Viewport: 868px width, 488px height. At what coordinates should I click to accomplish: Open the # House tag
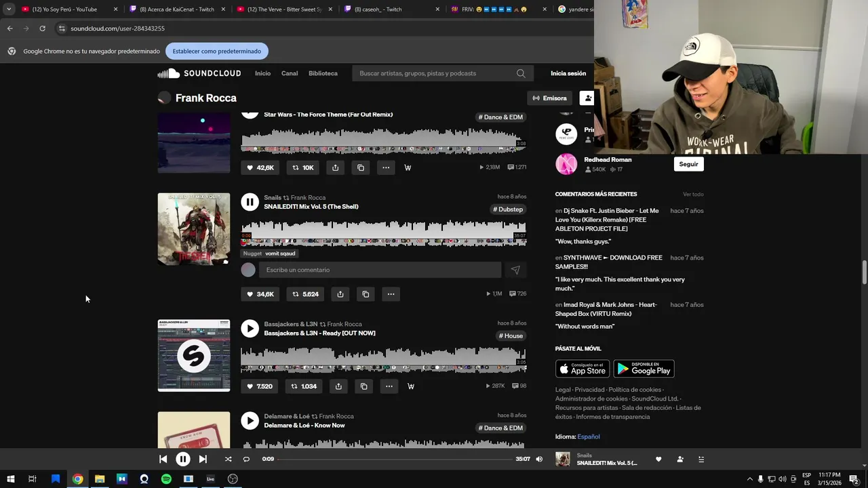click(x=511, y=336)
